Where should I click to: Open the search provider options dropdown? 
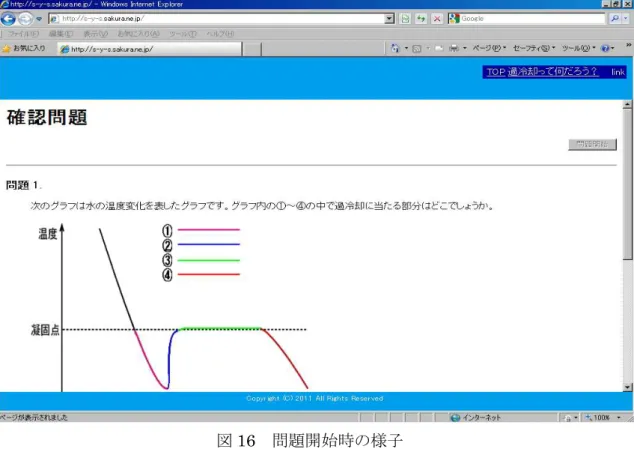click(x=626, y=19)
